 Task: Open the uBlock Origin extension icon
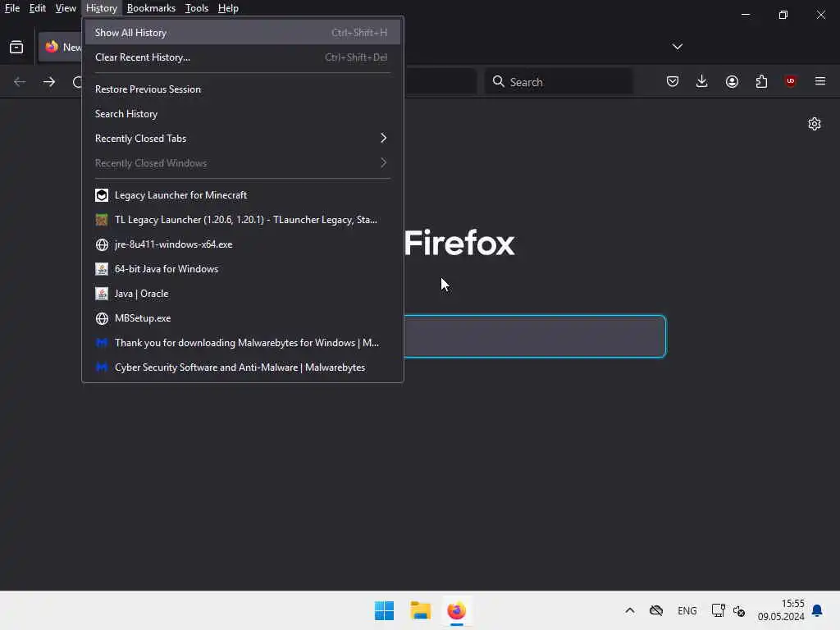point(790,81)
